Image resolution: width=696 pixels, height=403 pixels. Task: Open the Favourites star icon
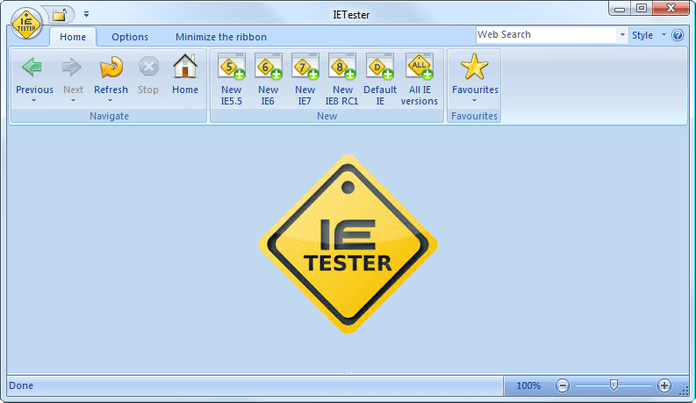coord(474,67)
